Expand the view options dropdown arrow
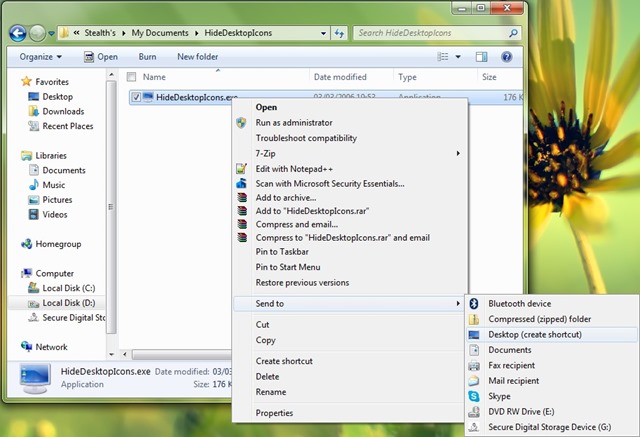Viewport: 640px width, 437px height. [458, 57]
